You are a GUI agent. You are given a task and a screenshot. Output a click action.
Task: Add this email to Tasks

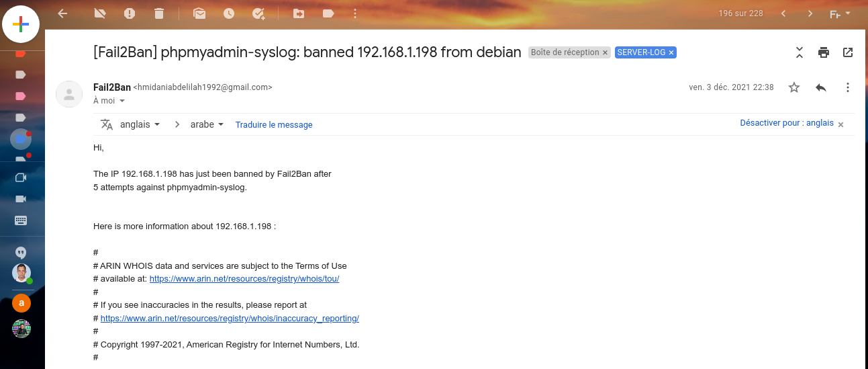click(258, 13)
